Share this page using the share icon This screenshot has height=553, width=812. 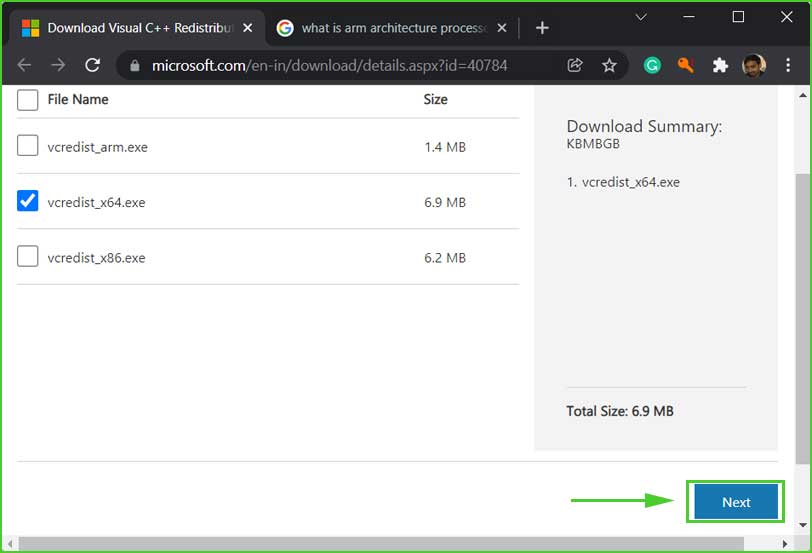coord(575,65)
